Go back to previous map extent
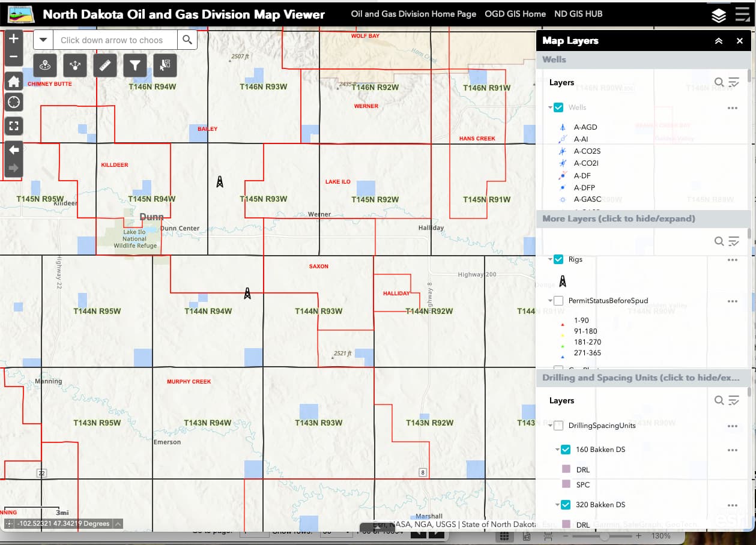This screenshot has height=545, width=756. tap(14, 150)
